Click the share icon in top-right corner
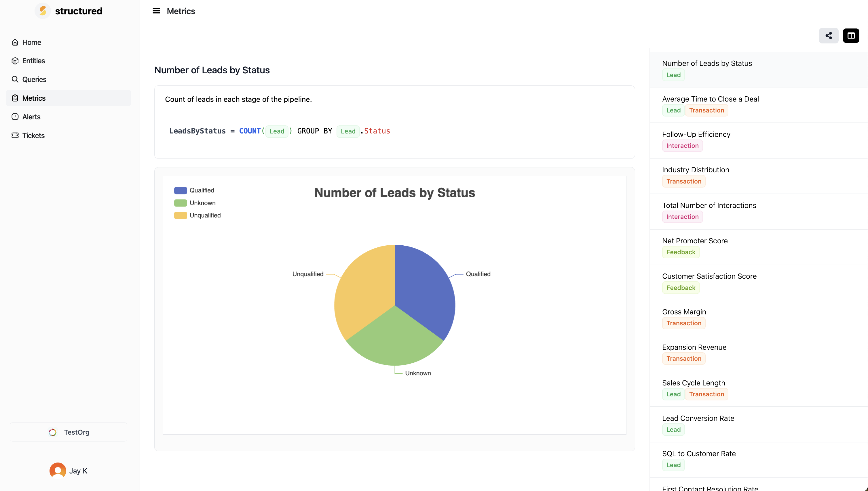Screen dimensions: 868x491 click(x=829, y=36)
